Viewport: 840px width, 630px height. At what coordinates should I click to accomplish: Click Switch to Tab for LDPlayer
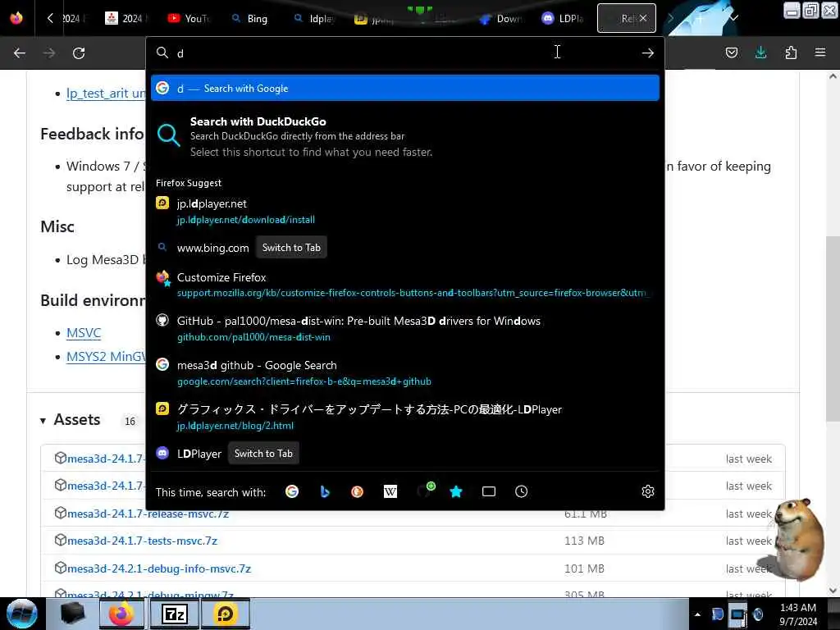(263, 453)
